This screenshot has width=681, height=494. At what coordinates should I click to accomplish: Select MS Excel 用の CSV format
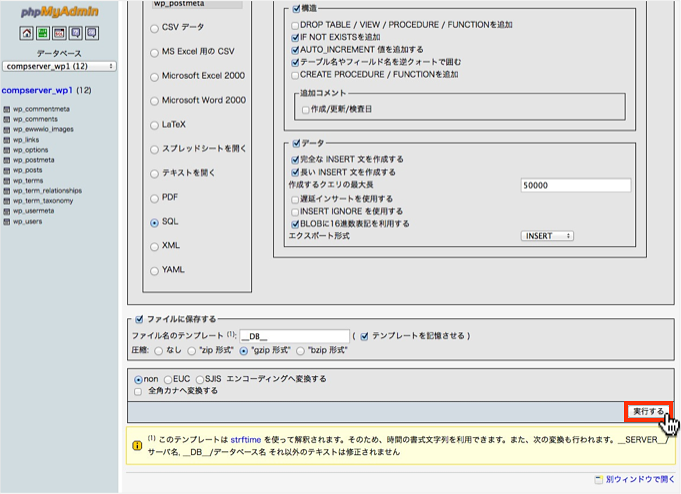154,53
